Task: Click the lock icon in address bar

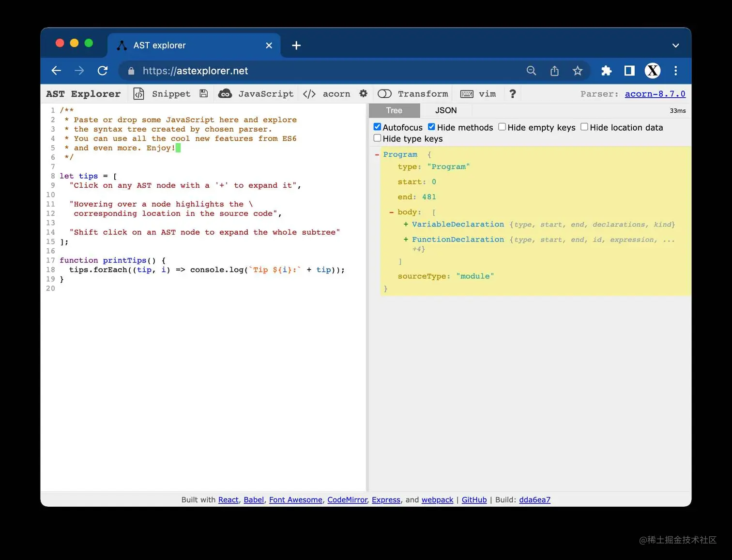Action: click(x=131, y=71)
